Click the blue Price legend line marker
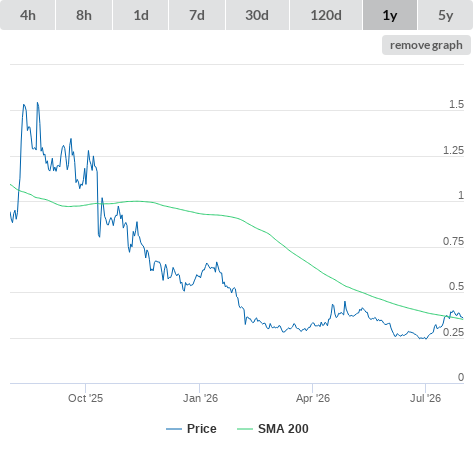Image resolution: width=474 pixels, height=455 pixels. coord(174,429)
